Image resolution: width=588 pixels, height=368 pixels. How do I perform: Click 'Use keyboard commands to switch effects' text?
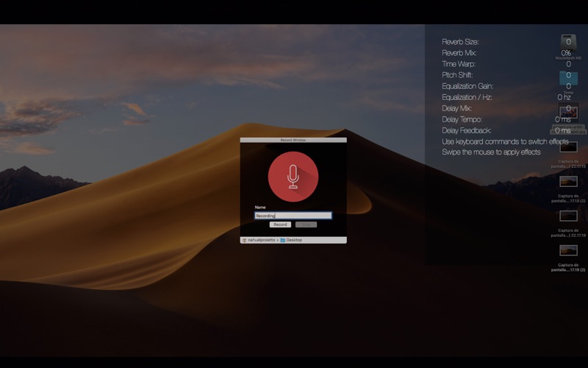click(x=505, y=141)
